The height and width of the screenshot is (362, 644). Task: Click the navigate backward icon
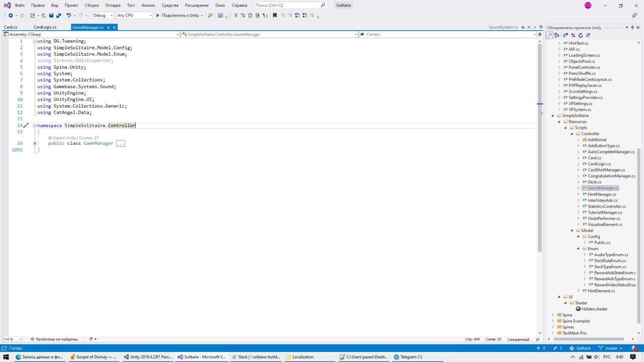pyautogui.click(x=11, y=16)
